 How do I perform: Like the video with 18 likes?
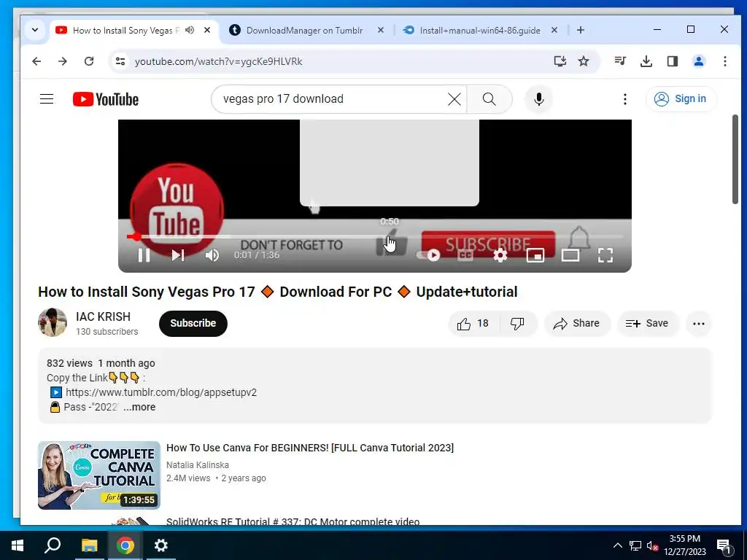click(473, 324)
